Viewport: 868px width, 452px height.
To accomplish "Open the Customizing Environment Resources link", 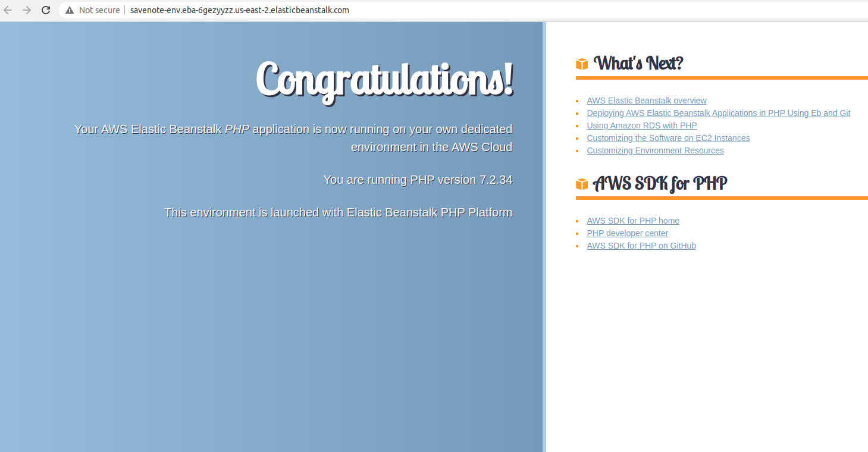I will click(655, 150).
